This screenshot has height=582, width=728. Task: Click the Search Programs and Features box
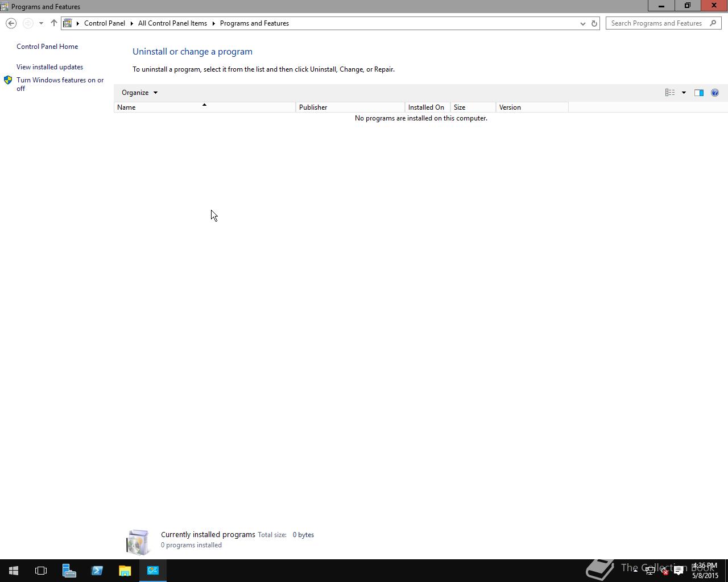pos(657,23)
